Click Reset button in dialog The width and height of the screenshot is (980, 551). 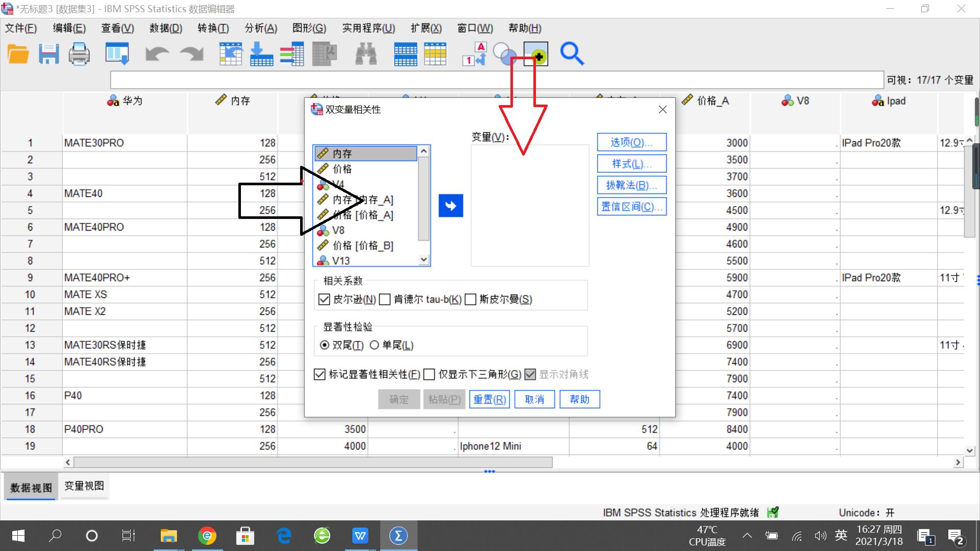[490, 399]
